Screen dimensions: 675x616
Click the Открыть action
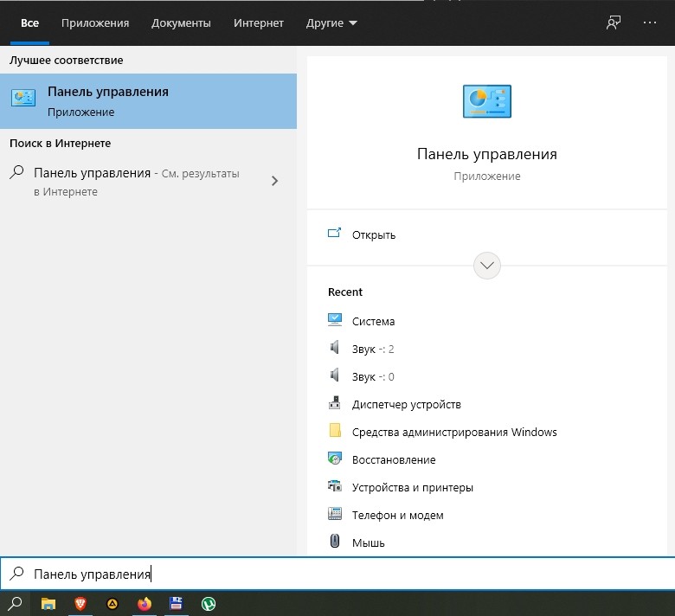[487, 234]
